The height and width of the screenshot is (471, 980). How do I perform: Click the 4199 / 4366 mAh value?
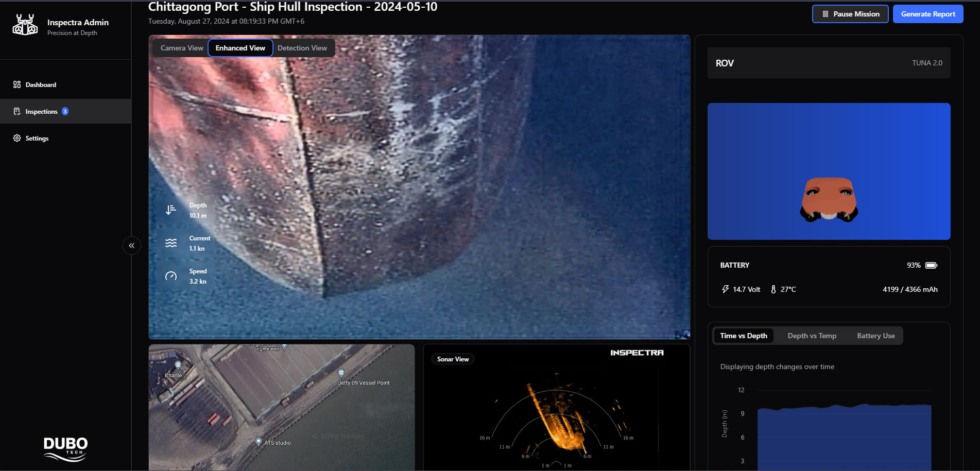pos(910,289)
